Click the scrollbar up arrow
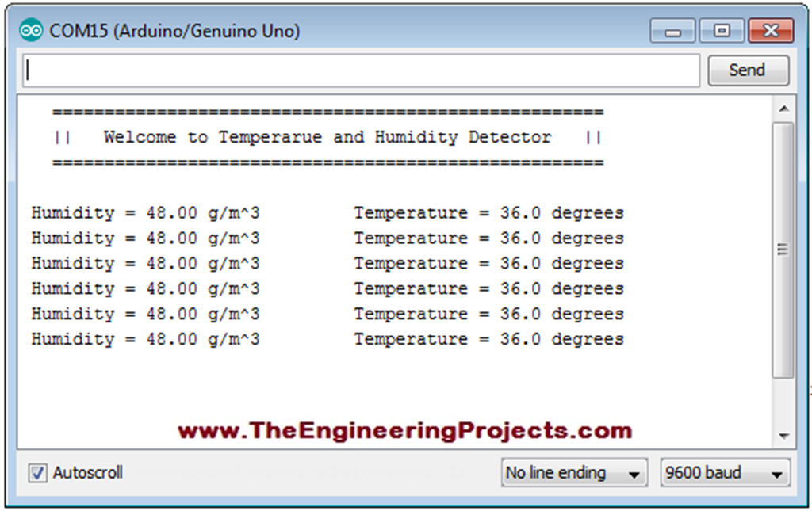The width and height of the screenshot is (812, 511). 783,109
